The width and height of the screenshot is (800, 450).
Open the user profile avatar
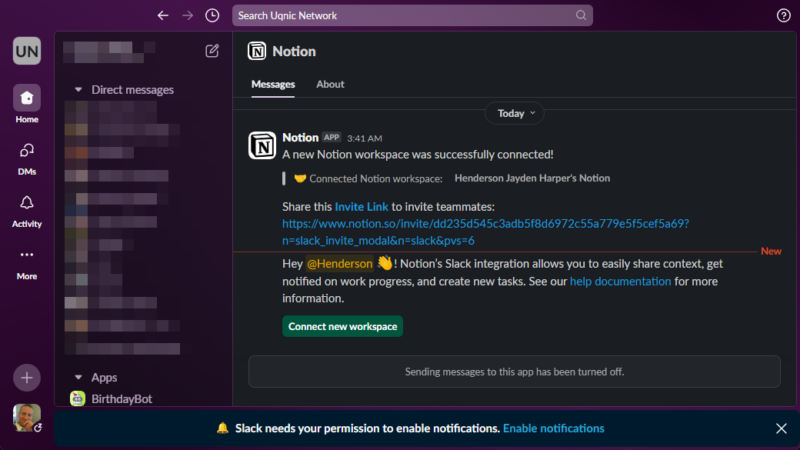[27, 418]
